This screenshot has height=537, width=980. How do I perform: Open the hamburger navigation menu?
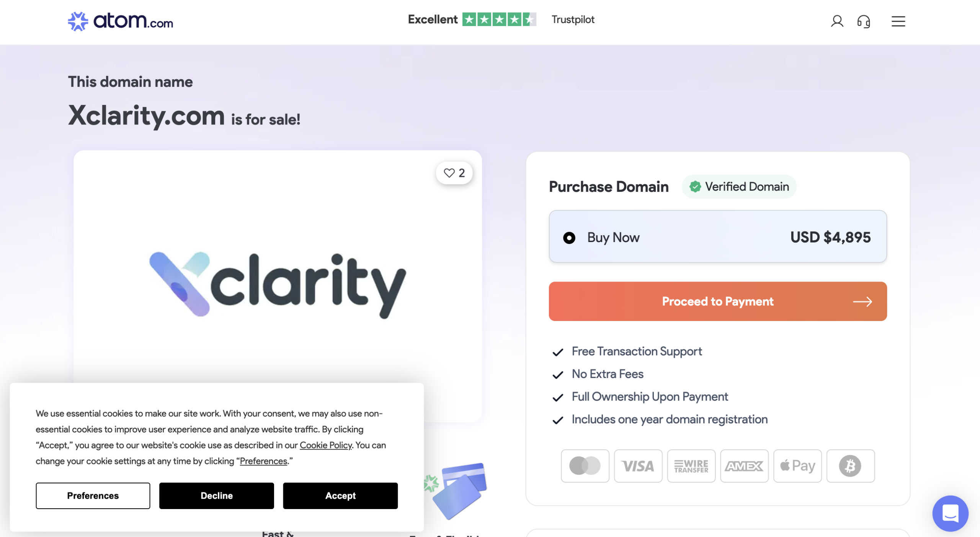(898, 22)
